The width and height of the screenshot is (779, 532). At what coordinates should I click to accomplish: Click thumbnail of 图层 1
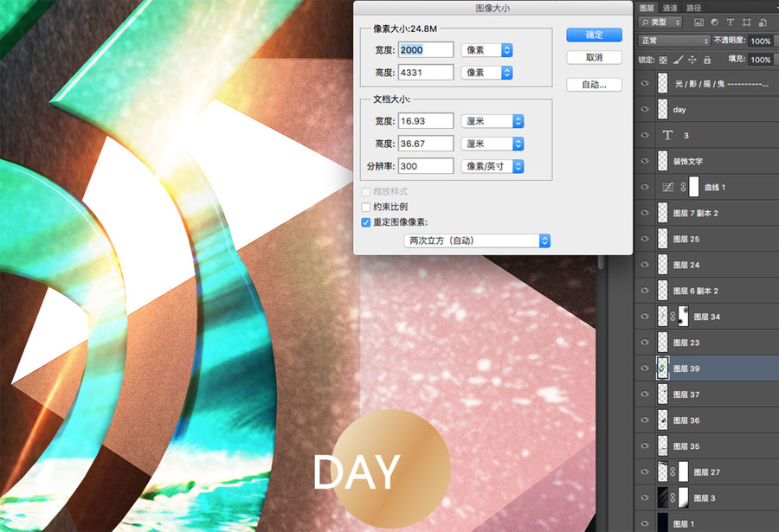[663, 522]
